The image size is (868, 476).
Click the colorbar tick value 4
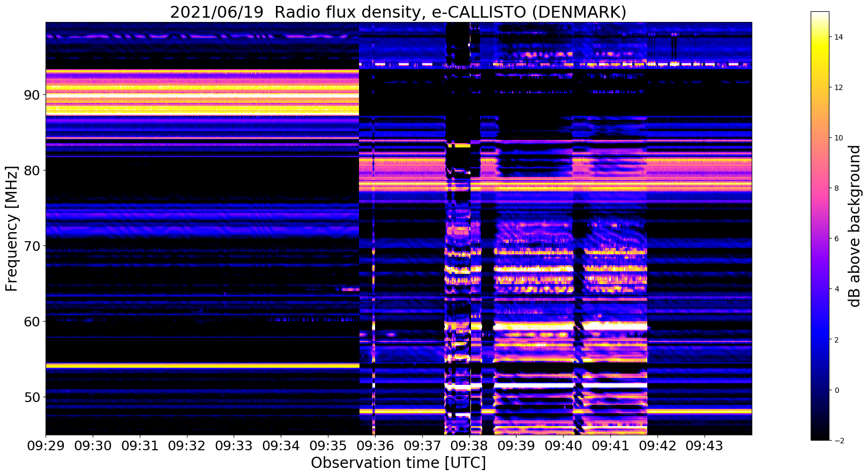pos(836,289)
